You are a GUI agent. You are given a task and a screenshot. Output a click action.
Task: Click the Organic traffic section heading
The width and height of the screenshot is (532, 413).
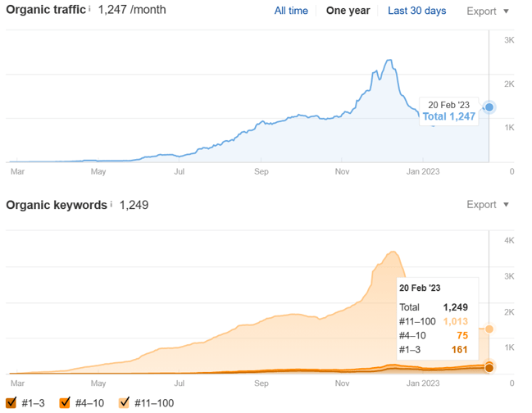pyautogui.click(x=45, y=10)
